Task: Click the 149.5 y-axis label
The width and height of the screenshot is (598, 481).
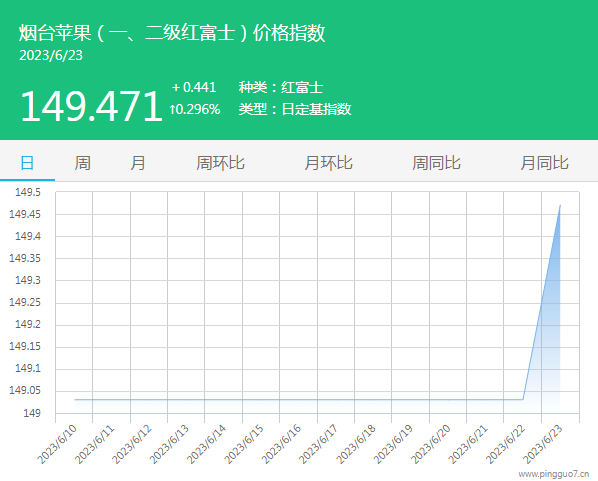Action: (27, 192)
